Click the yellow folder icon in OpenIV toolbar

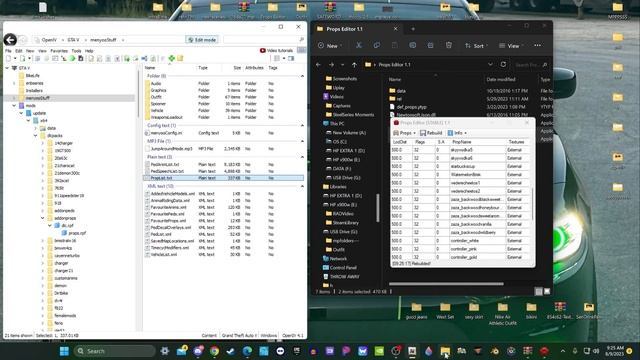click(180, 59)
